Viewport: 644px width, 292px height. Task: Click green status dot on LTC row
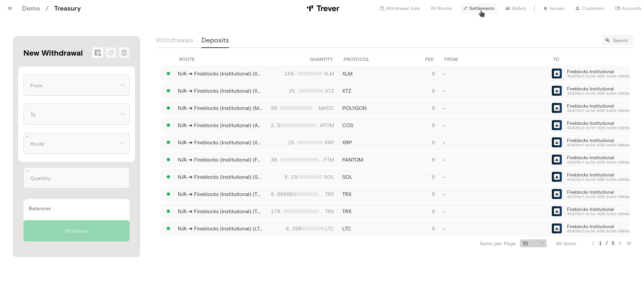click(x=168, y=228)
